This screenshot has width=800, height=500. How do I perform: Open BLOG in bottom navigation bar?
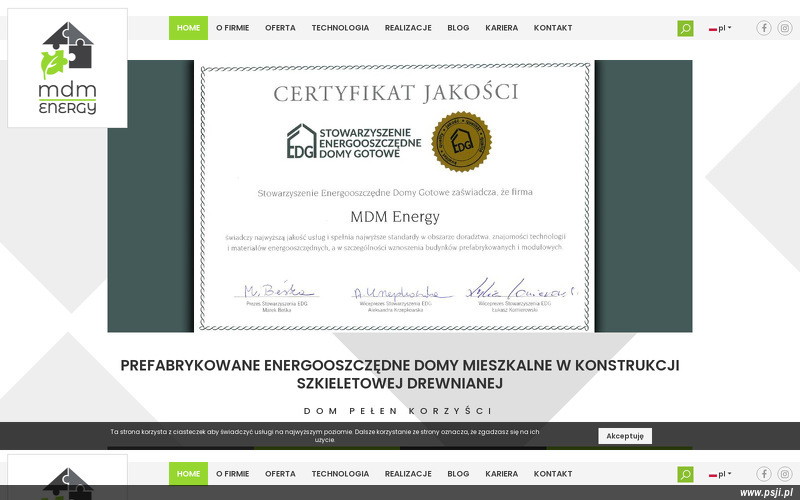pos(458,473)
